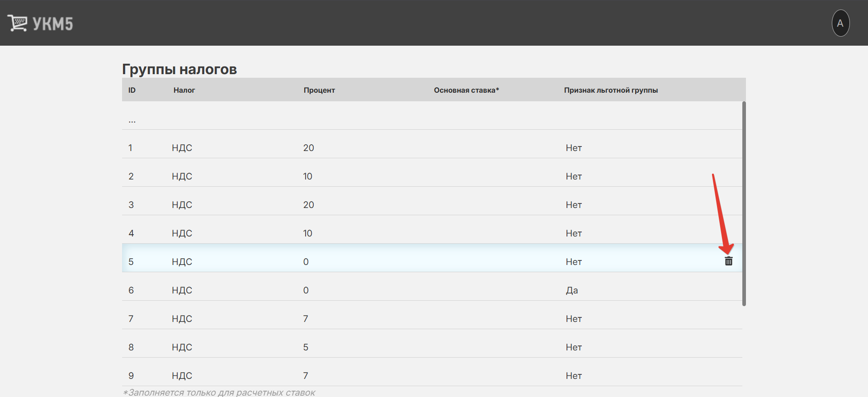Click the ID column header
868x397 pixels.
pos(132,90)
